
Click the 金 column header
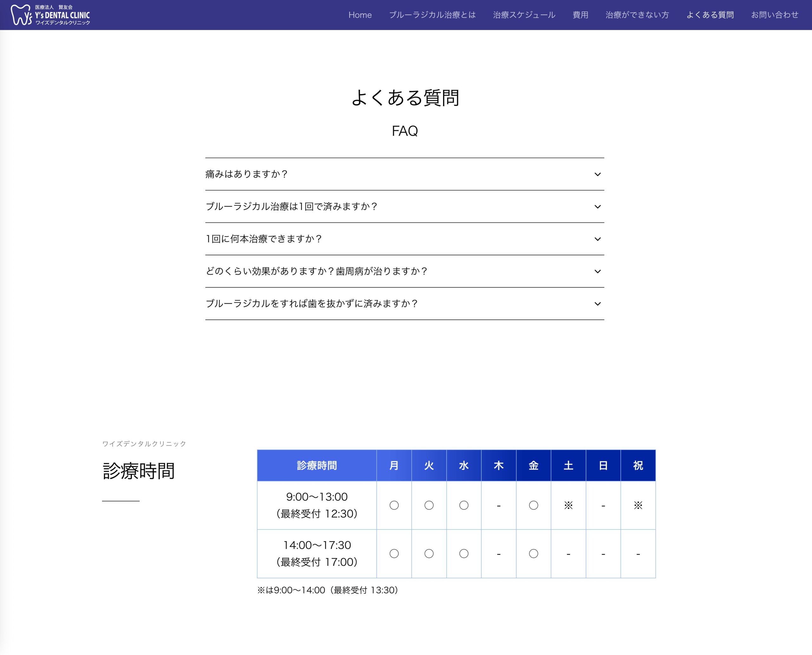point(534,466)
